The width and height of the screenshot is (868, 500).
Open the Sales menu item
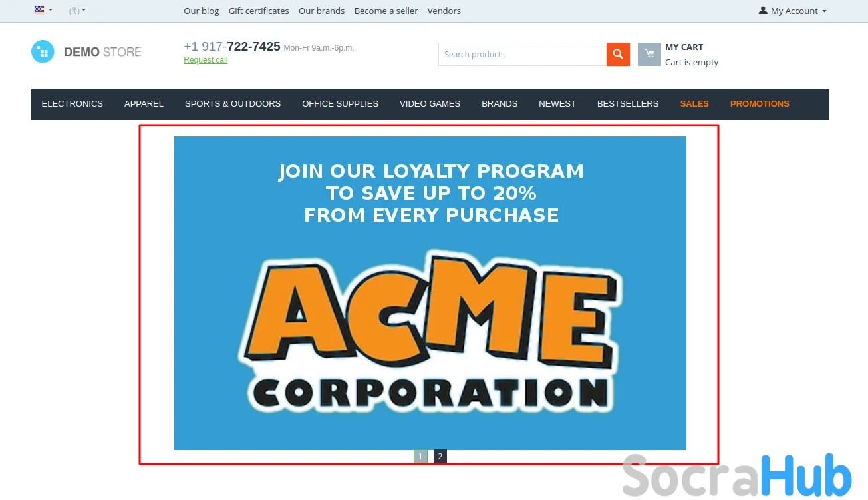pos(694,104)
